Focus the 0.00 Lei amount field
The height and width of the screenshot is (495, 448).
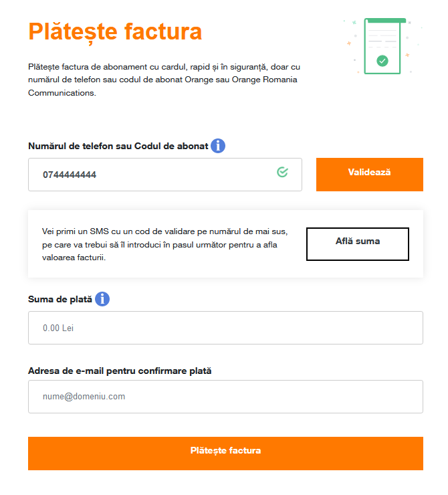point(225,328)
